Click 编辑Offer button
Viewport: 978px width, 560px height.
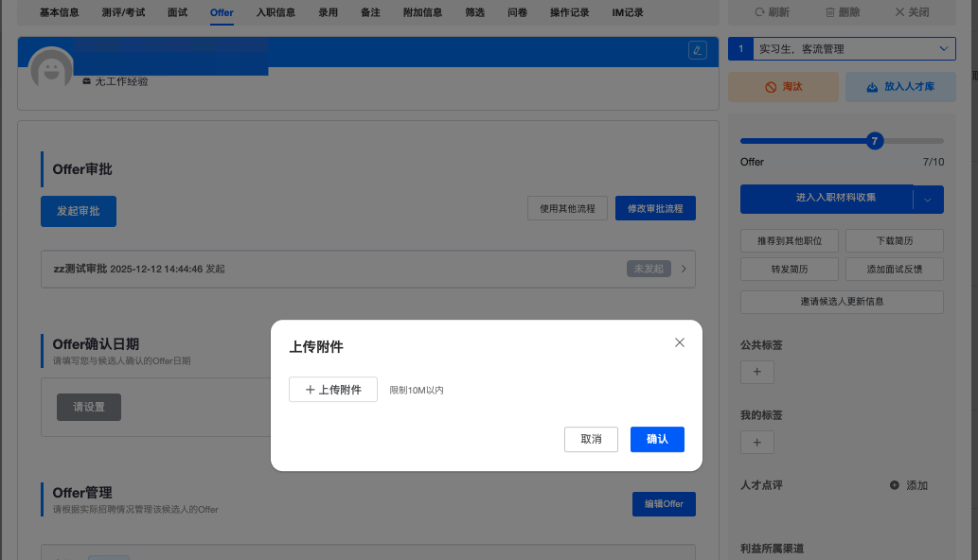coord(664,504)
